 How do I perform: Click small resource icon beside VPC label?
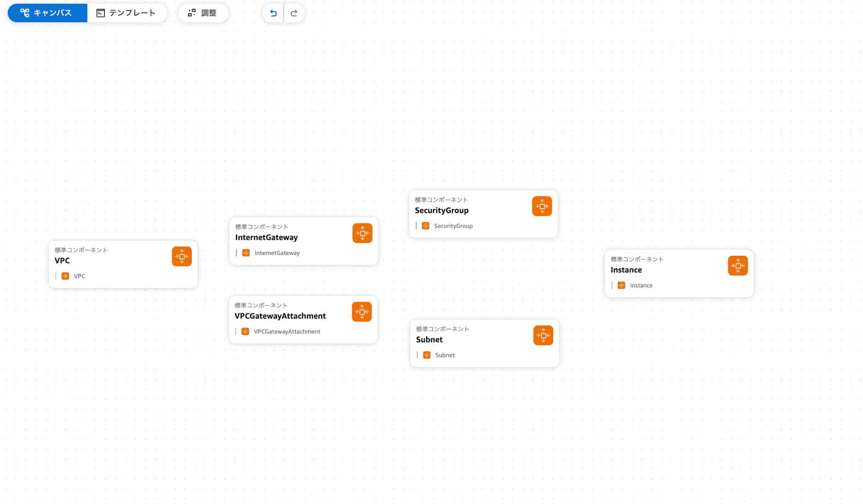click(65, 276)
